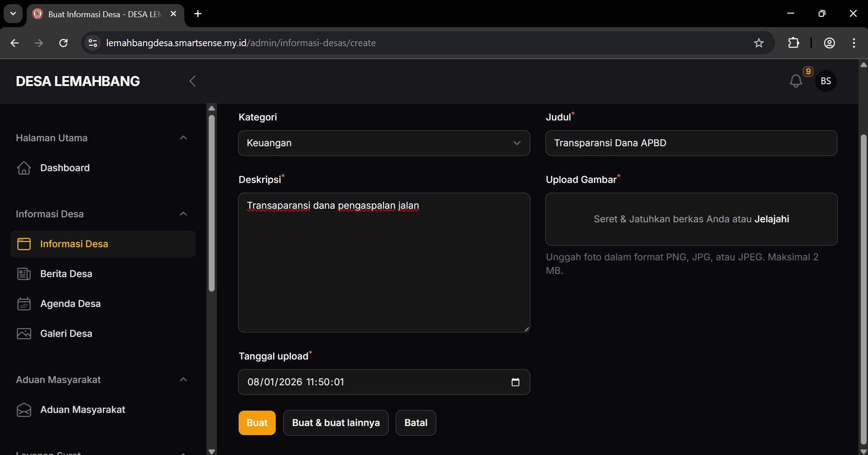This screenshot has height=455, width=868.
Task: Click into the Judul text field
Action: pos(691,143)
